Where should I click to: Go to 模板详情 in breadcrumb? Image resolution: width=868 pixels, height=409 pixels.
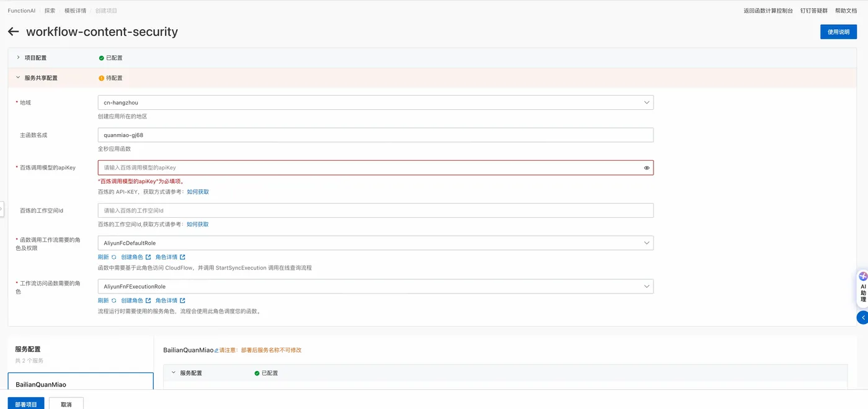(x=75, y=11)
